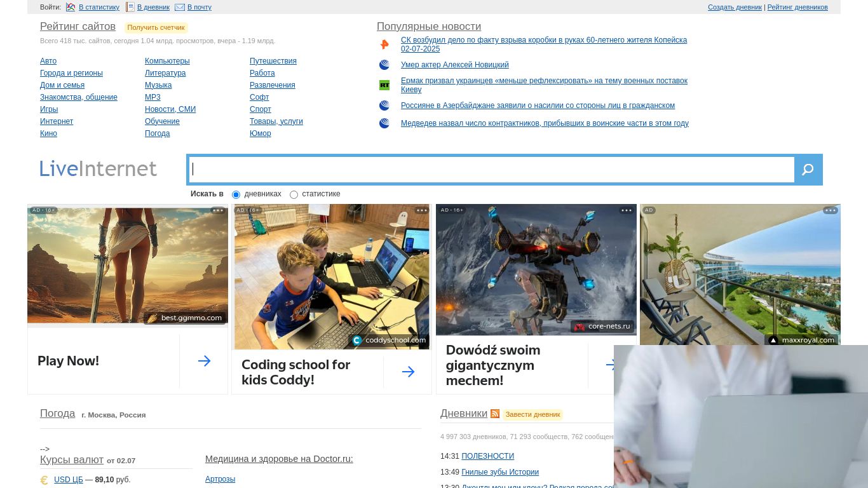The width and height of the screenshot is (868, 488).
Task: Open the Дневники section heading link
Action: pos(464,413)
